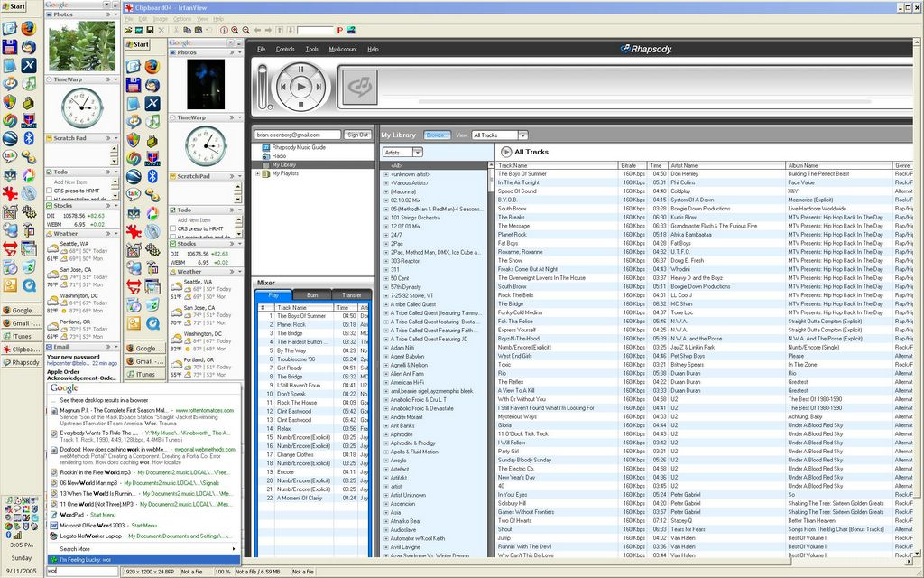Viewport: 924px width, 578px height.
Task: Switch to the Transfer tab in Mixer
Action: click(x=351, y=295)
